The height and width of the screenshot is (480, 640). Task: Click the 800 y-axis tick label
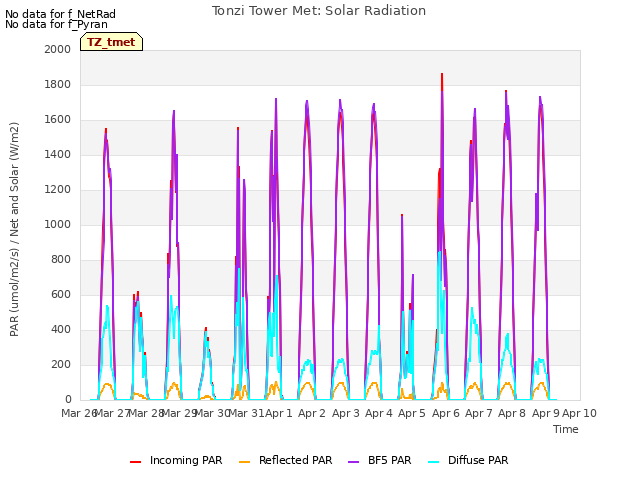click(61, 260)
